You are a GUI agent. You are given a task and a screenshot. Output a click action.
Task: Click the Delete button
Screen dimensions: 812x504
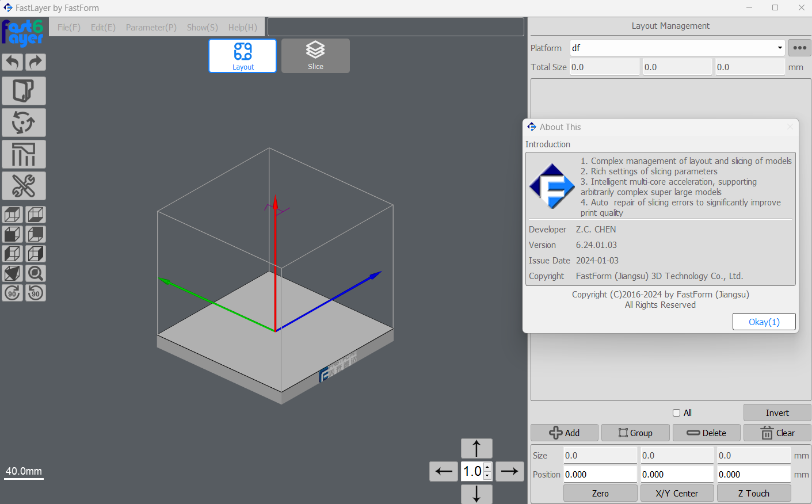pos(706,433)
